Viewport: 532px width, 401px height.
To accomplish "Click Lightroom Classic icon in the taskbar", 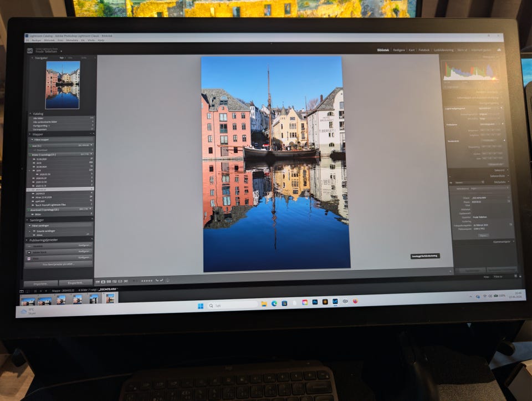I will (335, 302).
